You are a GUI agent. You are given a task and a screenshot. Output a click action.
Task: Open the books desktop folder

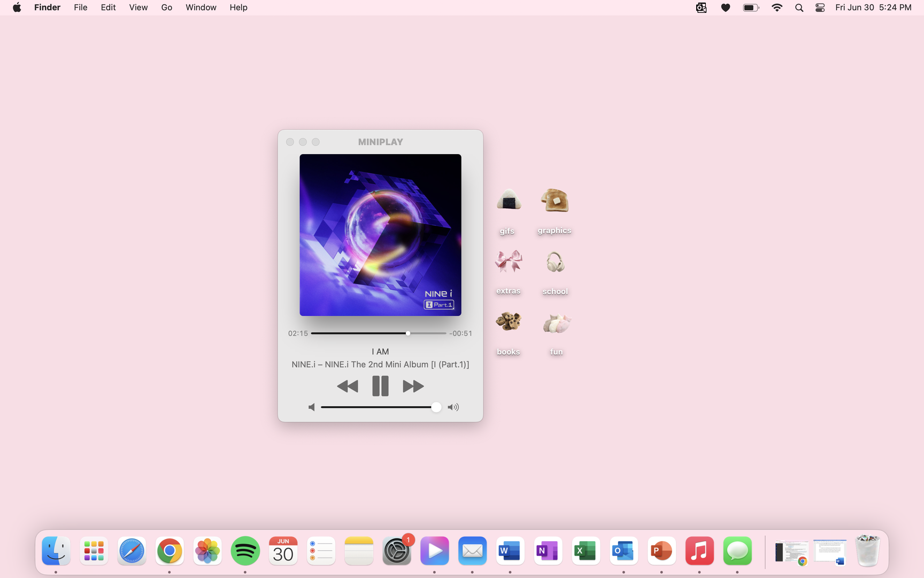click(508, 333)
